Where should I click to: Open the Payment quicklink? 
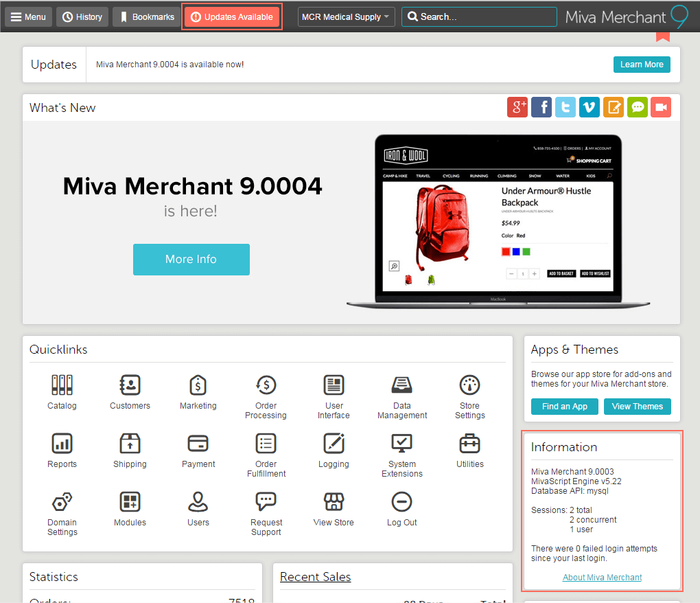coord(198,451)
